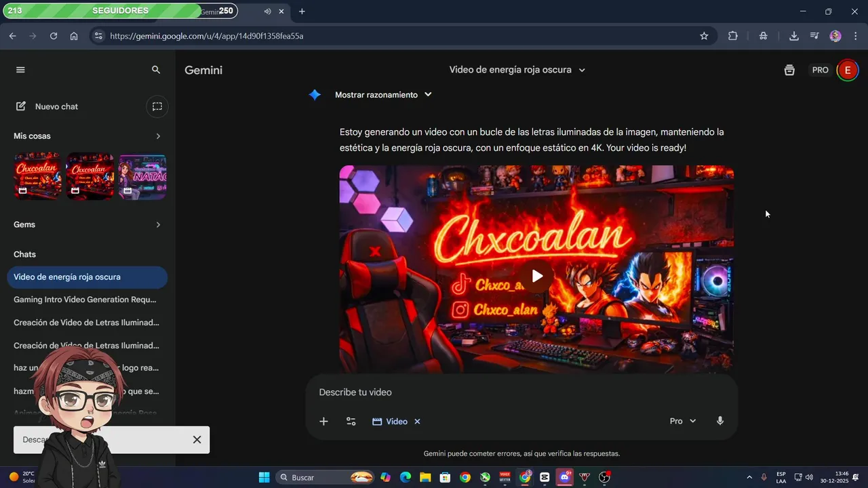Open the conversation title dropdown at top
Screen dimensions: 868x488
tap(517, 70)
